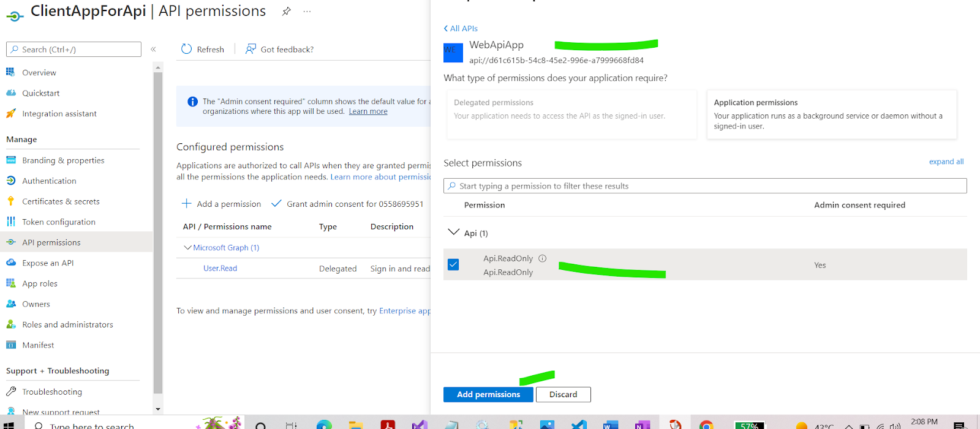Image resolution: width=980 pixels, height=429 pixels.
Task: Open the more options ellipsis beside title
Action: coord(307,12)
